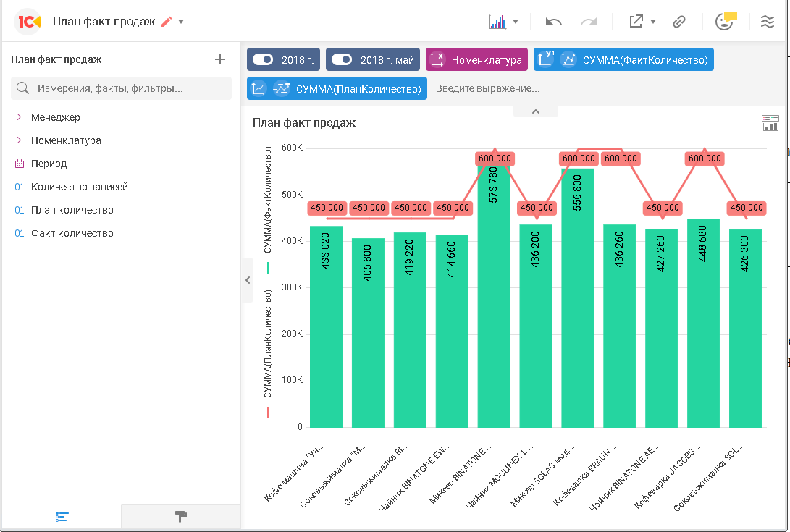Add new item with plus icon
790x532 pixels.
[220, 59]
